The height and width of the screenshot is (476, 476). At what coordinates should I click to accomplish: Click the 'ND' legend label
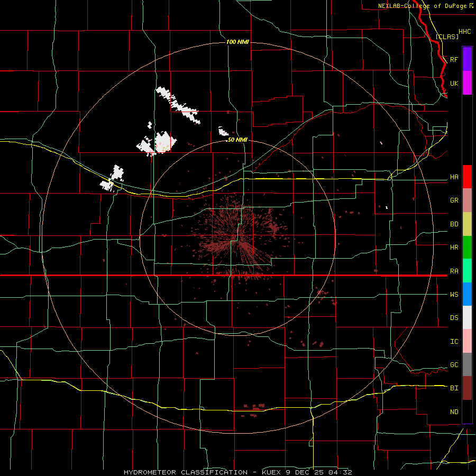[454, 412]
